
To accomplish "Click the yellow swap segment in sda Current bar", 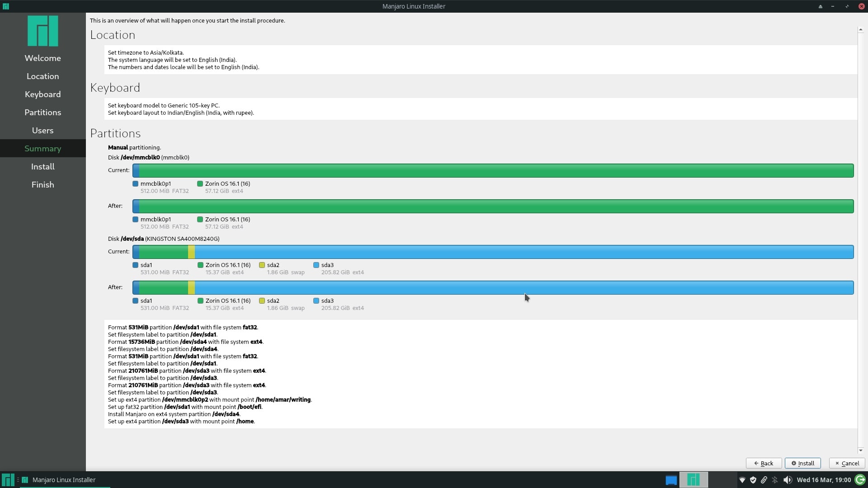I will coord(191,252).
